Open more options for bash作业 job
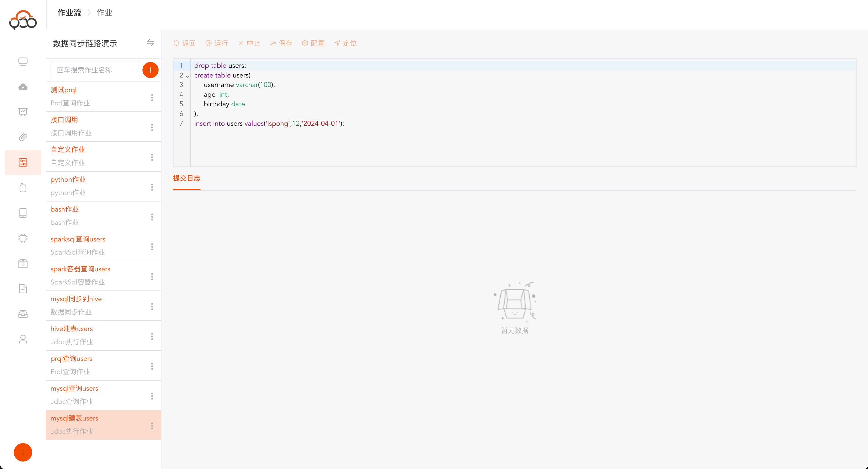868x469 pixels. (152, 217)
